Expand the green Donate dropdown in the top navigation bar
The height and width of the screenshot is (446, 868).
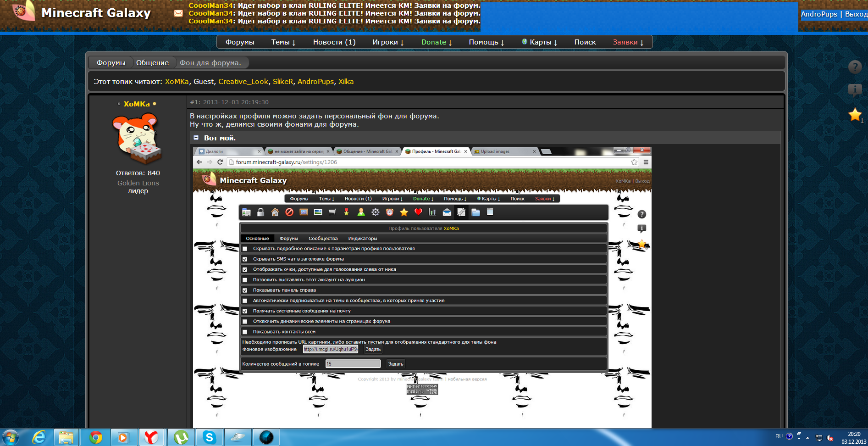(x=437, y=42)
